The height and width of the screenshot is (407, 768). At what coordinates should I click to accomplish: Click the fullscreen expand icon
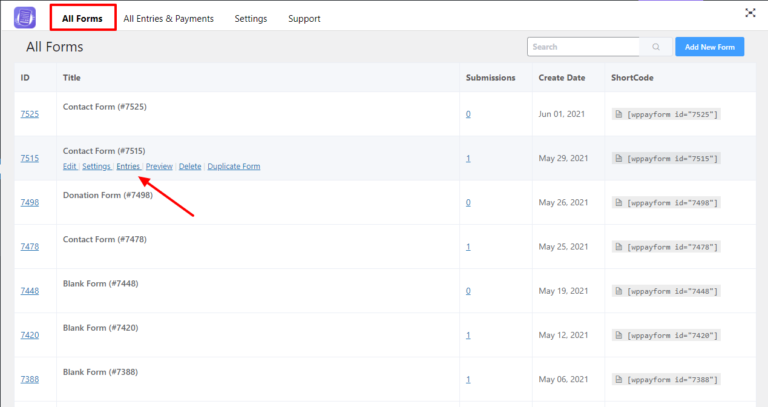pyautogui.click(x=750, y=13)
